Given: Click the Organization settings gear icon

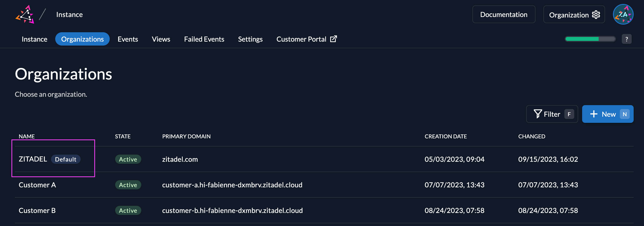Looking at the screenshot, I should pos(596,15).
